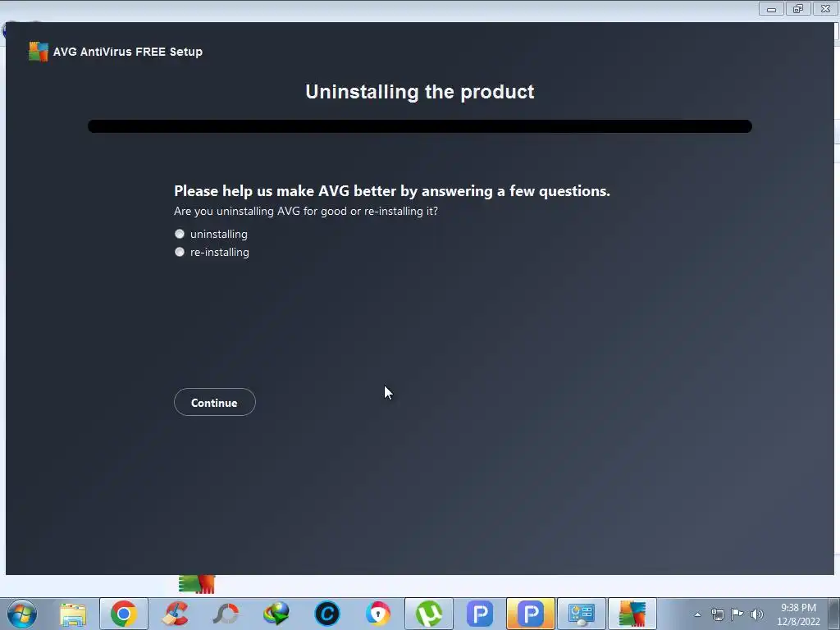
Task: Click the "Uninstalling the product" heading
Action: pyautogui.click(x=420, y=92)
